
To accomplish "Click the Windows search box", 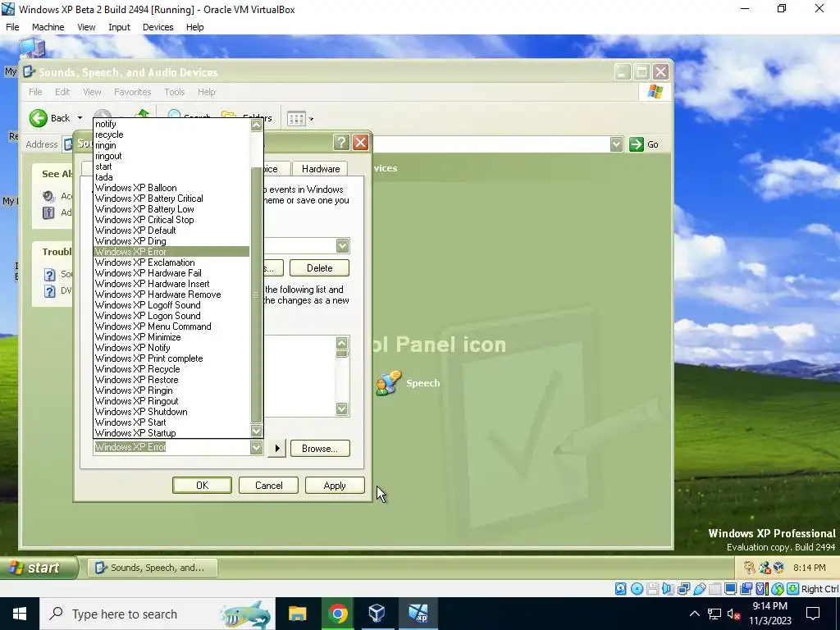I will pyautogui.click(x=157, y=614).
